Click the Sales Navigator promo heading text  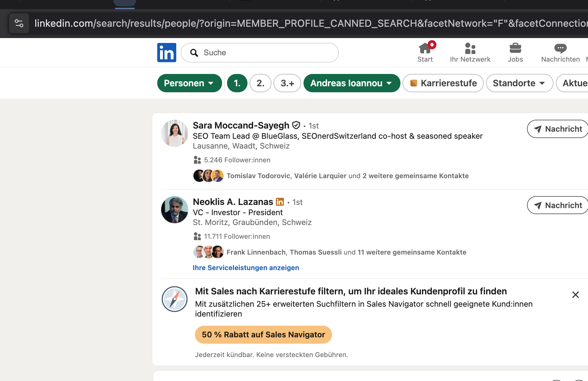pyautogui.click(x=351, y=291)
